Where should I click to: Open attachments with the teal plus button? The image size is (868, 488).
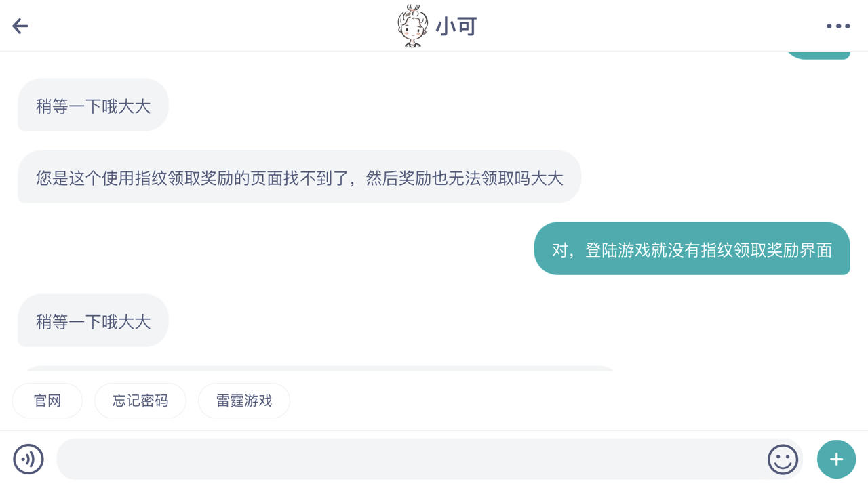click(x=836, y=459)
